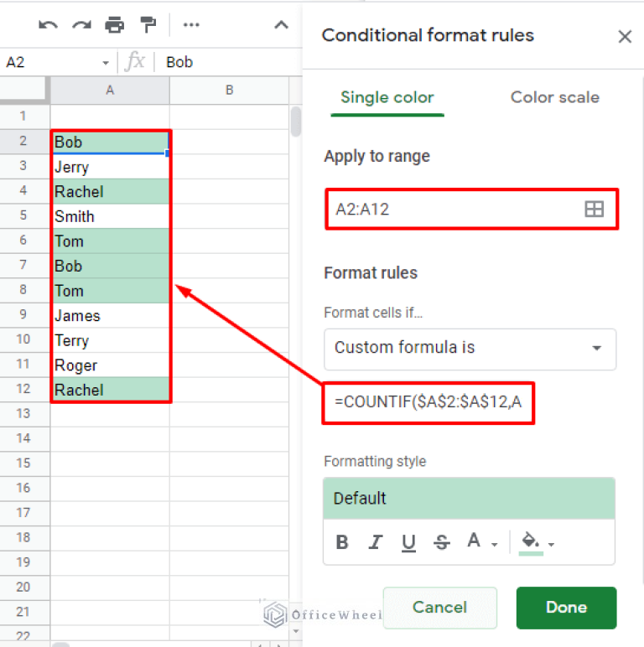Click the COUNTIF custom formula field

tap(428, 402)
